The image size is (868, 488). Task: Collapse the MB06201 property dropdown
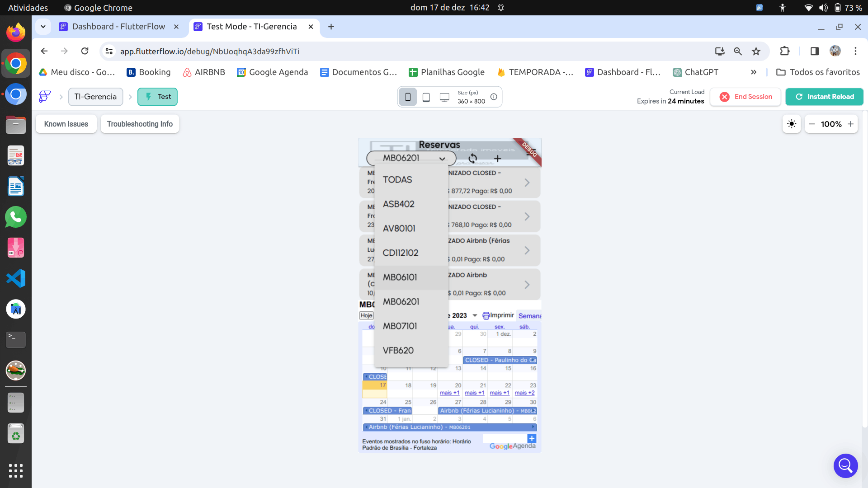click(x=442, y=159)
